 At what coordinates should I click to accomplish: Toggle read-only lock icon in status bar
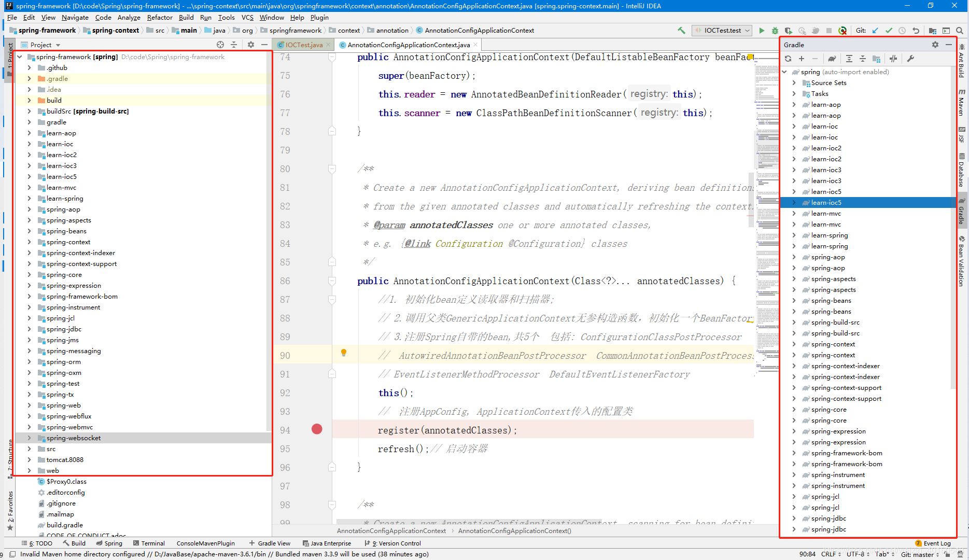click(x=947, y=554)
